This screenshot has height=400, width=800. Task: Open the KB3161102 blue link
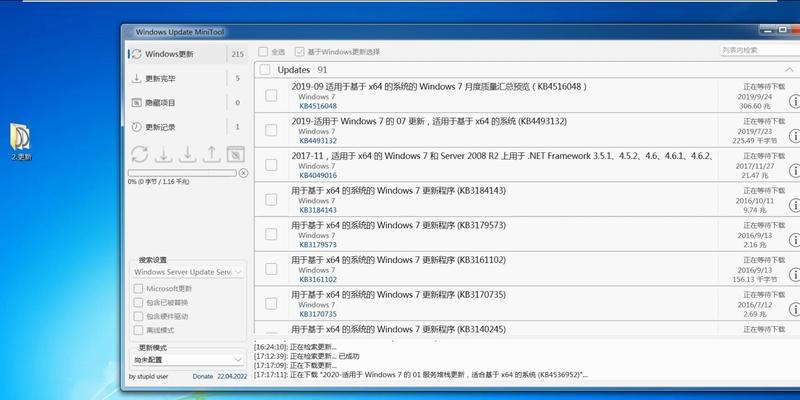coord(318,280)
